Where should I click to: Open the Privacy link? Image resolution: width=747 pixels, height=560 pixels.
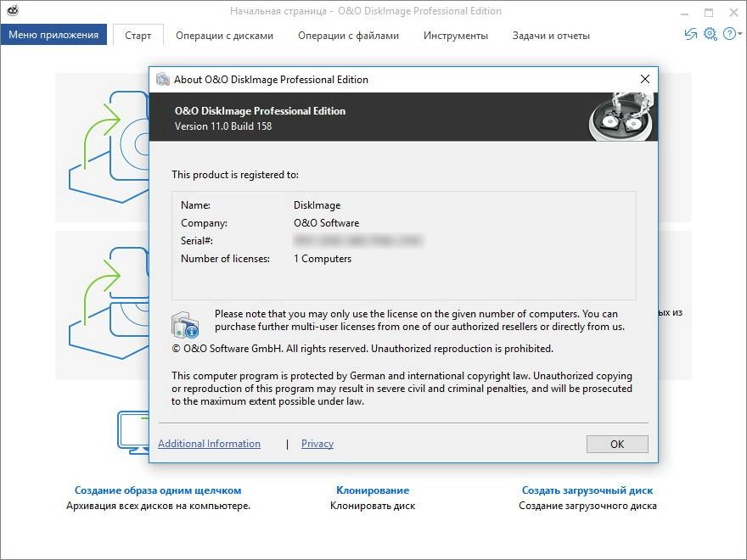coord(317,443)
